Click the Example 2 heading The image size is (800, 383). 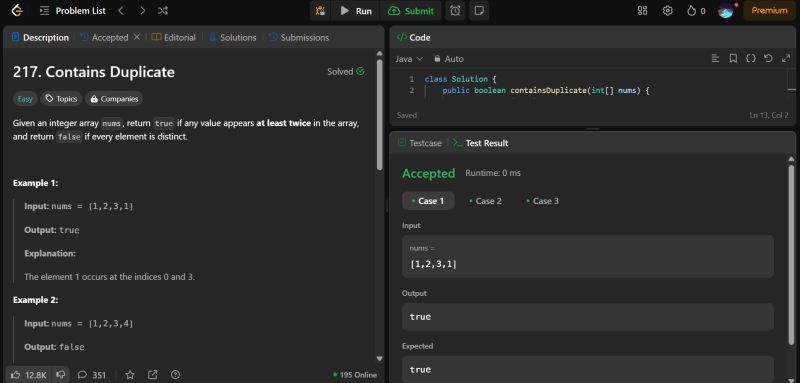pyautogui.click(x=35, y=300)
